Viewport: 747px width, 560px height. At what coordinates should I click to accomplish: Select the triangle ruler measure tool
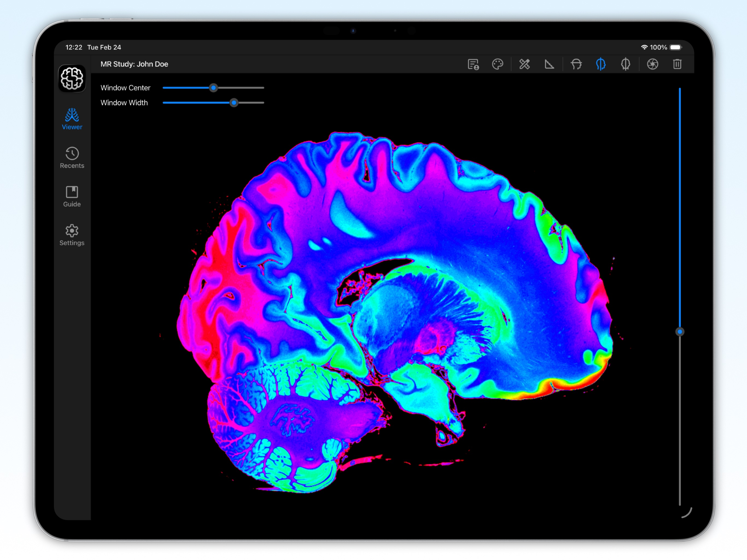549,64
